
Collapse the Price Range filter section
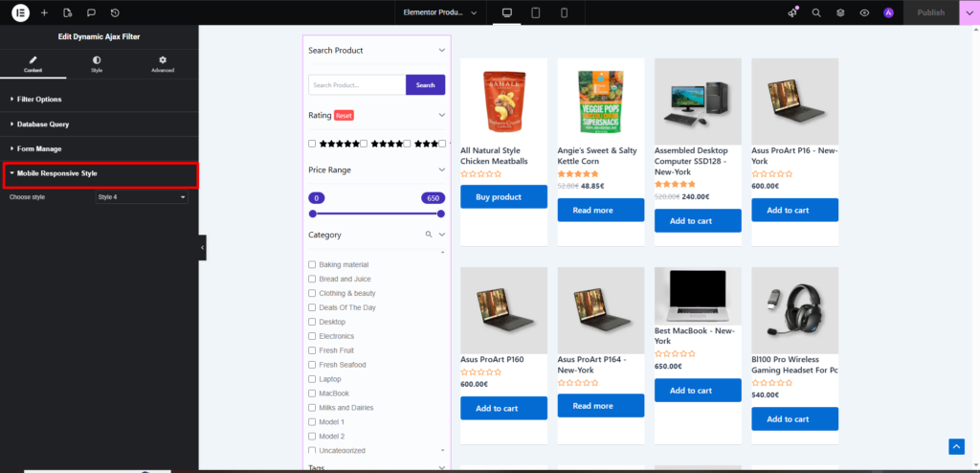[441, 169]
